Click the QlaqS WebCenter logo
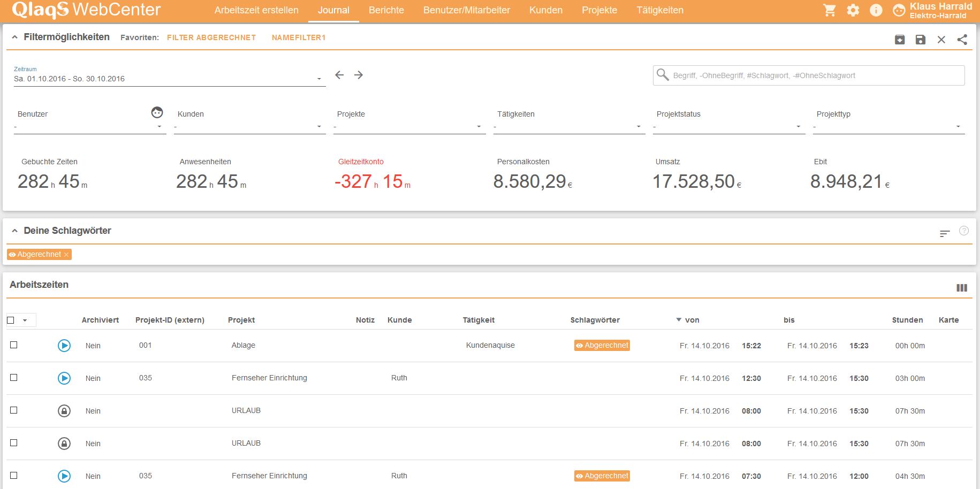980x489 pixels. (x=86, y=10)
